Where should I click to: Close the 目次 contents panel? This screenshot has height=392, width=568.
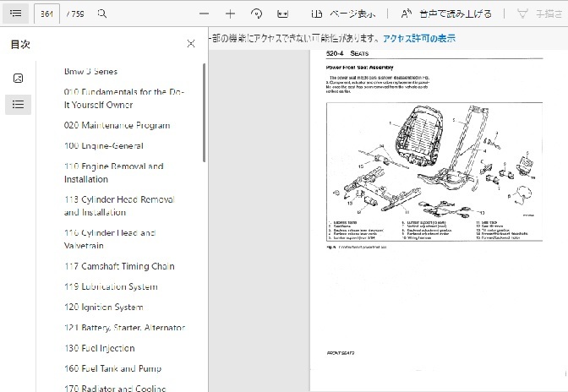tap(191, 44)
